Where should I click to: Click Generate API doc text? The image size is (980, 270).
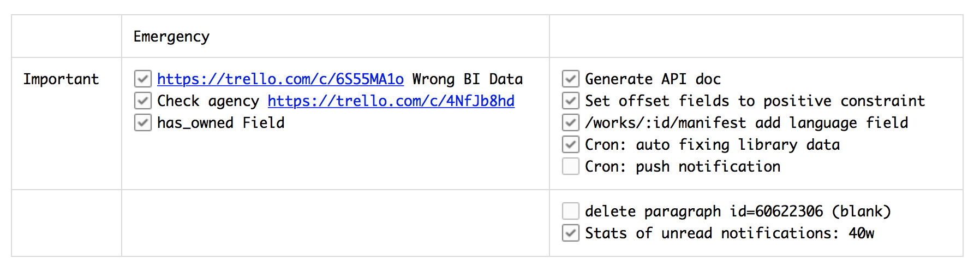click(x=653, y=80)
